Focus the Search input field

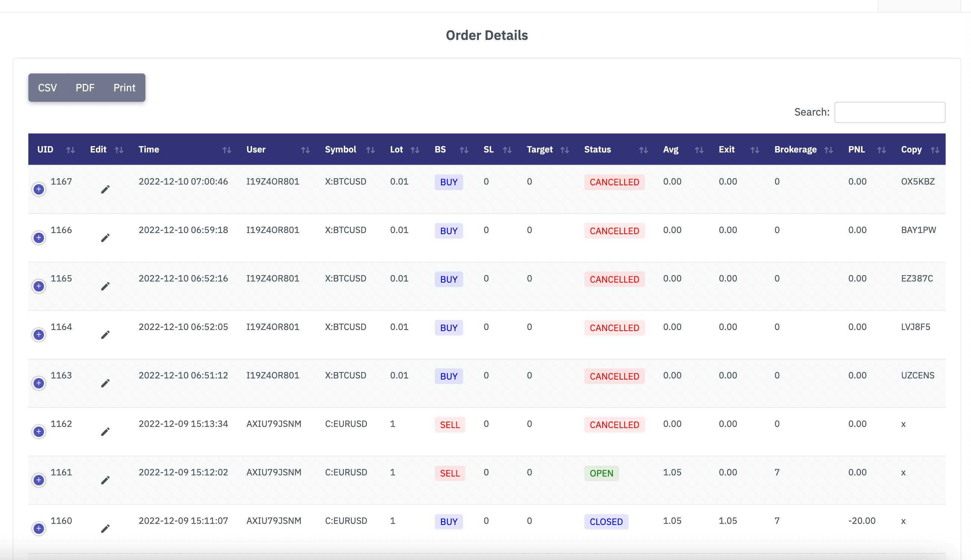889,112
